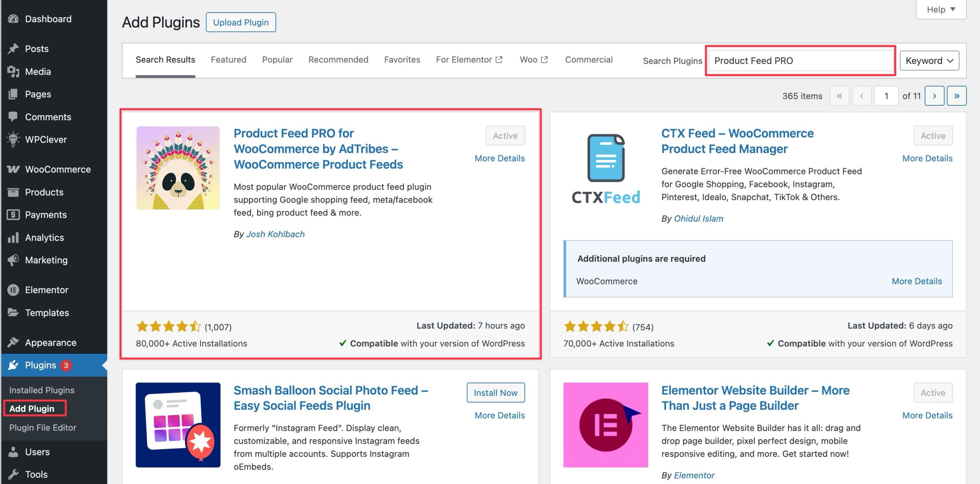Open the Media library icon

click(x=13, y=72)
